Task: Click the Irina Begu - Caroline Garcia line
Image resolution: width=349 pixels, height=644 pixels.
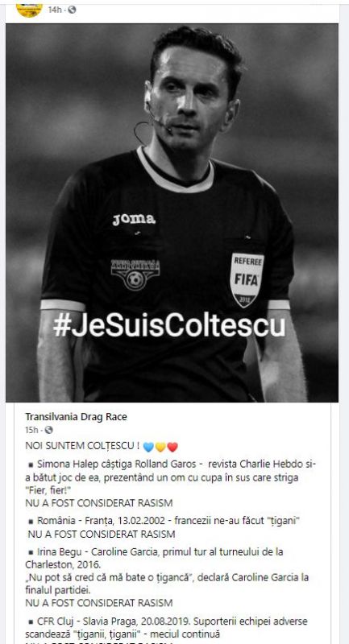Action: (167, 570)
